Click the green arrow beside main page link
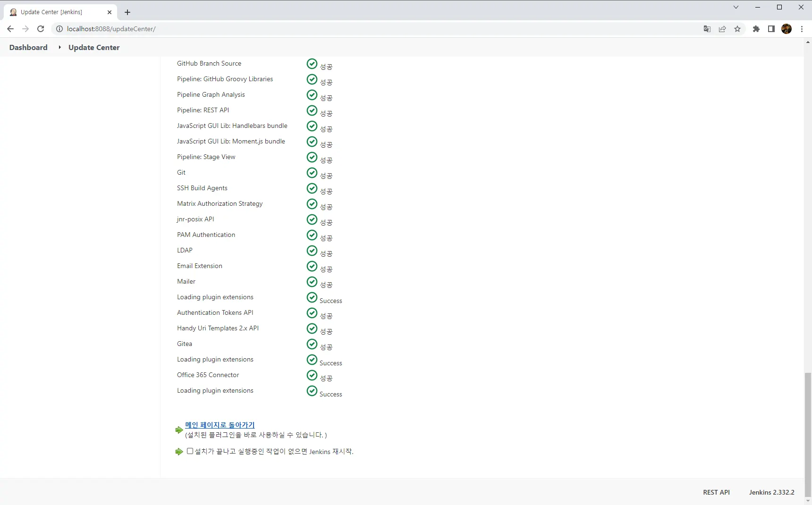Viewport: 812px width, 505px height. tap(179, 430)
